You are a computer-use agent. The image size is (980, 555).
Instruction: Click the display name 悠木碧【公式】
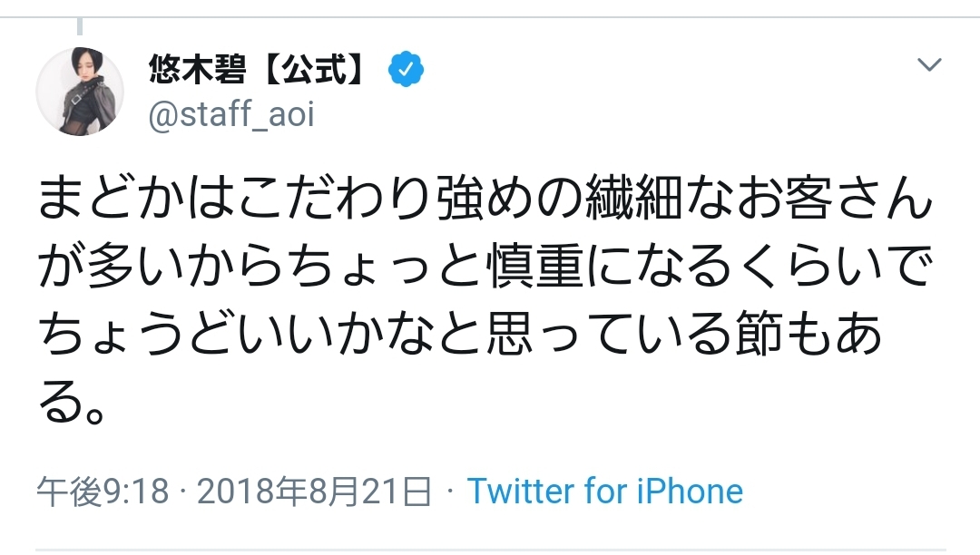tap(258, 69)
